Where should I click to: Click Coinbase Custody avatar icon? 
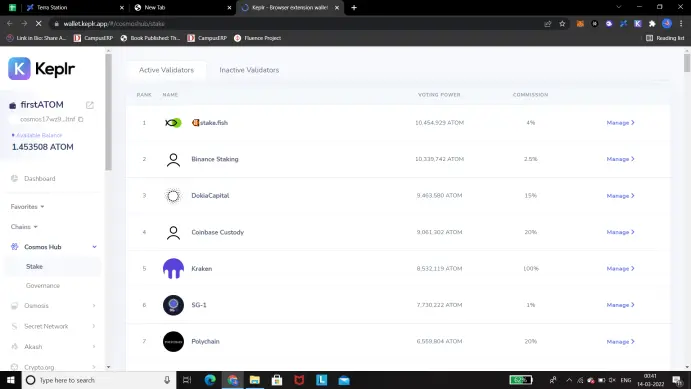click(x=173, y=232)
